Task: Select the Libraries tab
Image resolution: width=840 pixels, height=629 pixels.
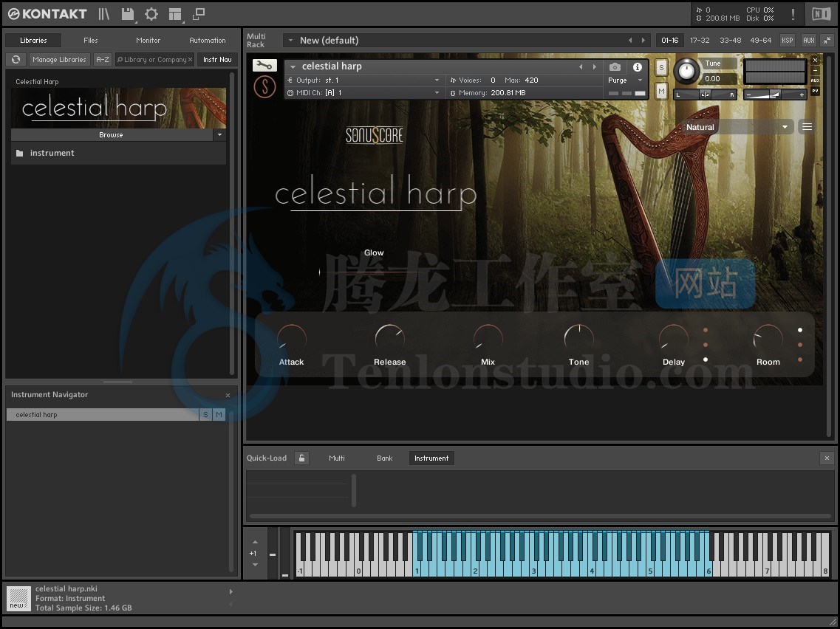Action: click(33, 40)
